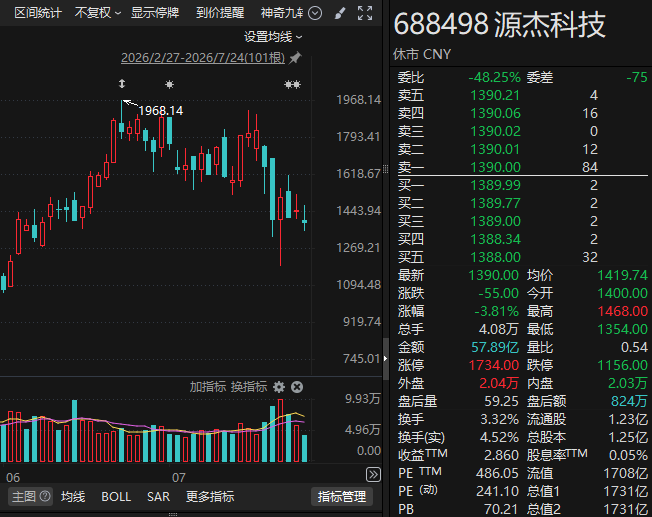
Task: Click the 盘后额 value 824万
Action: (x=629, y=401)
